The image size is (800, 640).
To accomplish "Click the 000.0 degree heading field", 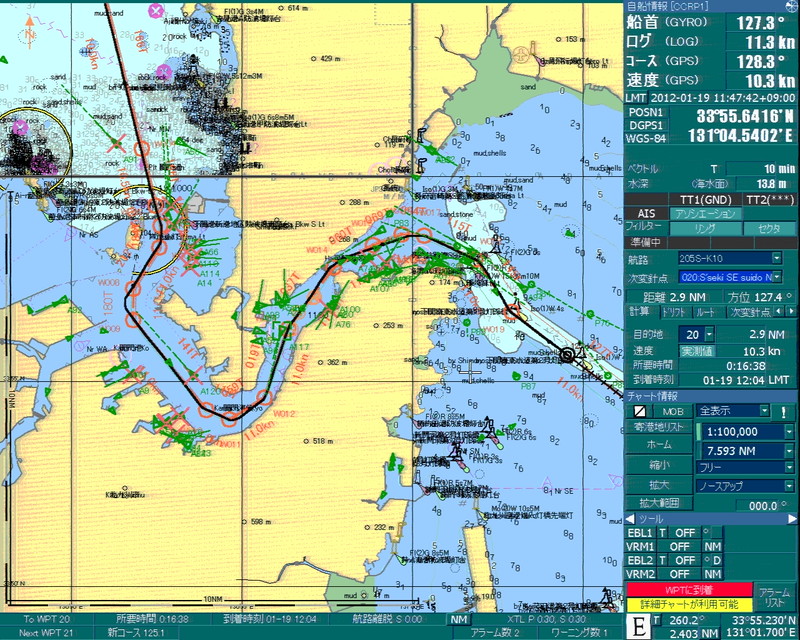I will click(x=741, y=505).
